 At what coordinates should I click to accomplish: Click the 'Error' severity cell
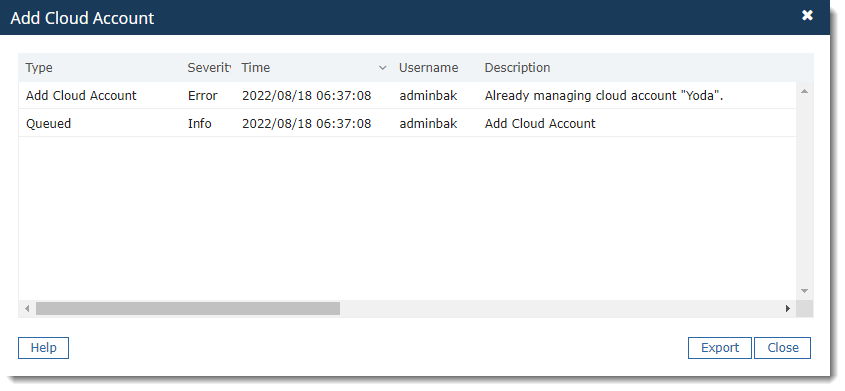(x=203, y=96)
